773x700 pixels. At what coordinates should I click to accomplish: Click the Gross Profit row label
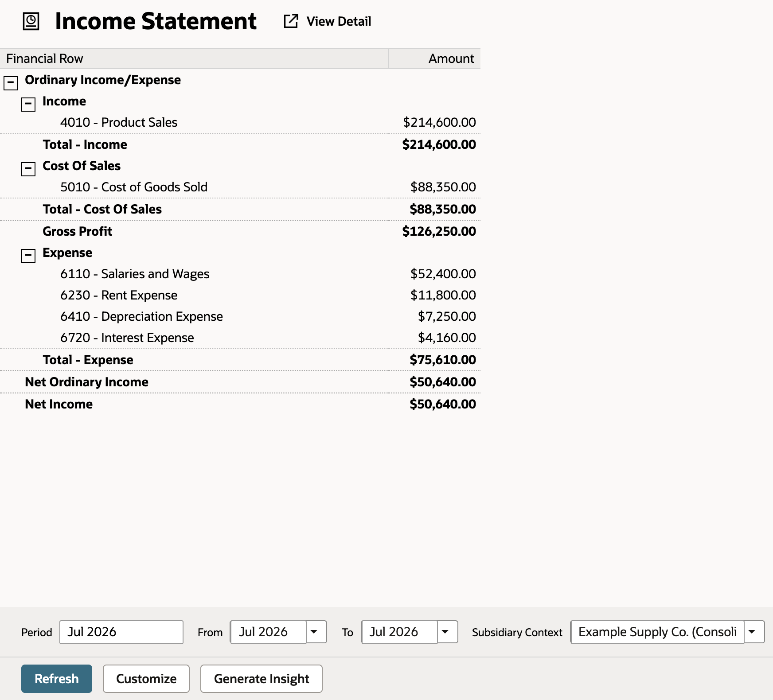coord(78,231)
